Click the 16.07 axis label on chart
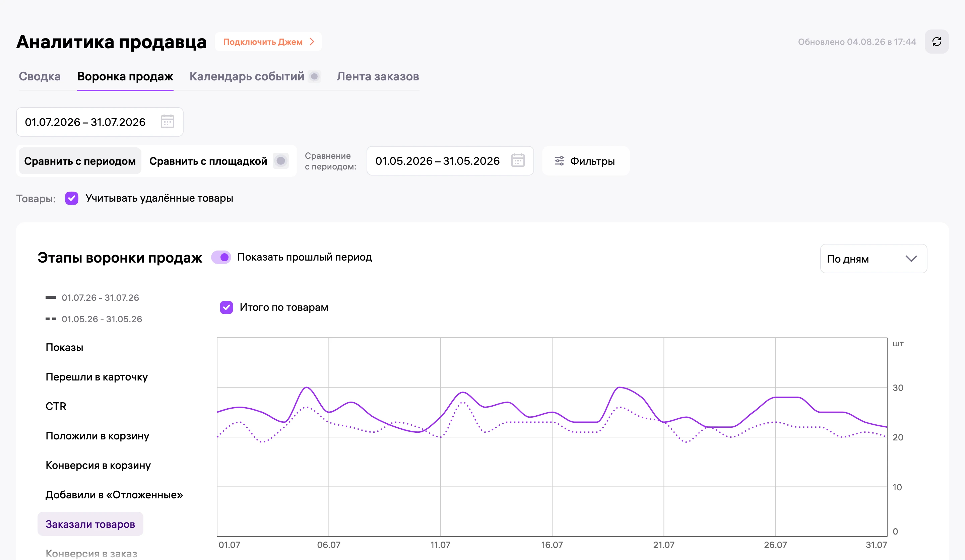 tap(552, 545)
